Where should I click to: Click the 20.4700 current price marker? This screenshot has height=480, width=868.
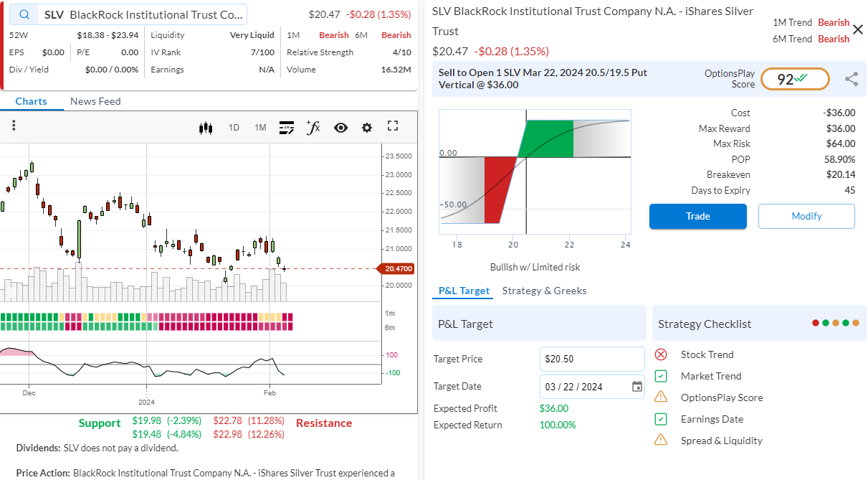(394, 268)
